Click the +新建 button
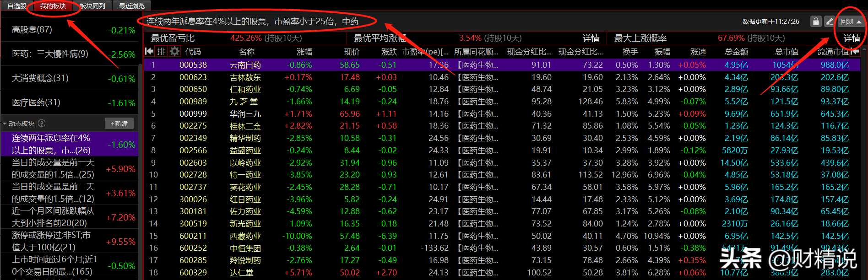Viewport: 868px width, 280px height. pyautogui.click(x=119, y=124)
